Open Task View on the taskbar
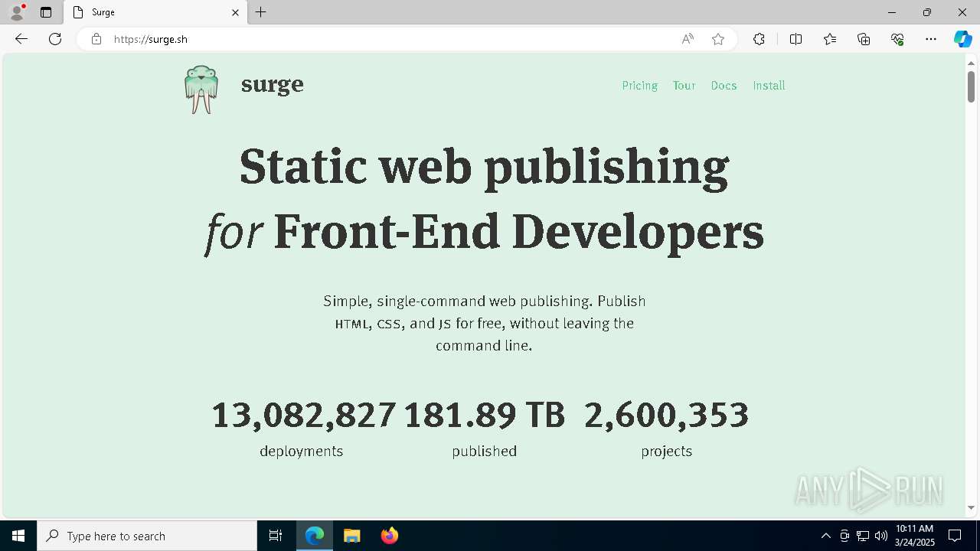 click(x=276, y=536)
